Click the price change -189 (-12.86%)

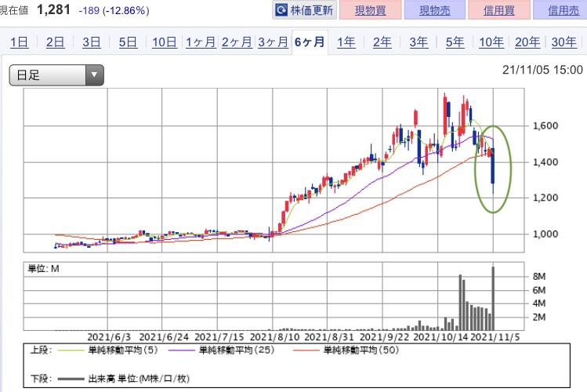pos(114,10)
